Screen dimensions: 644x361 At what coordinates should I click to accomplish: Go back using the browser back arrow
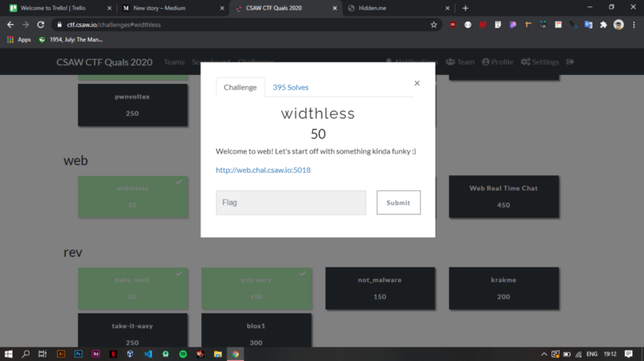coord(10,25)
